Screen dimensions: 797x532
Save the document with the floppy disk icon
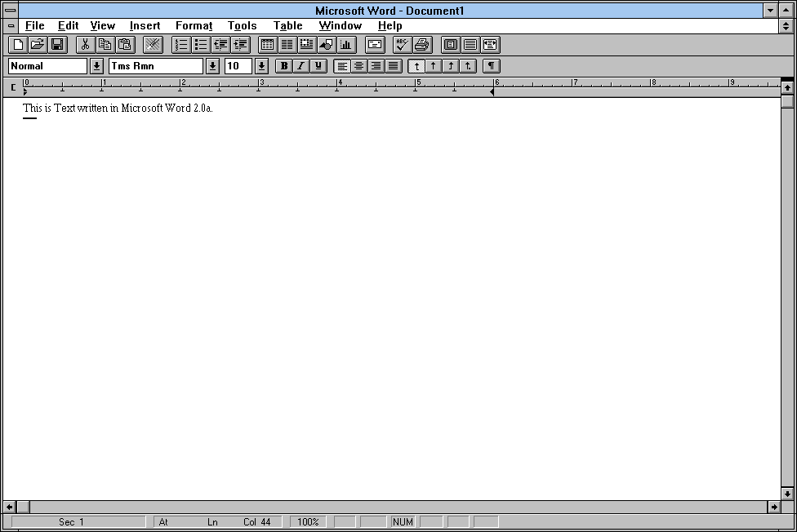point(57,45)
